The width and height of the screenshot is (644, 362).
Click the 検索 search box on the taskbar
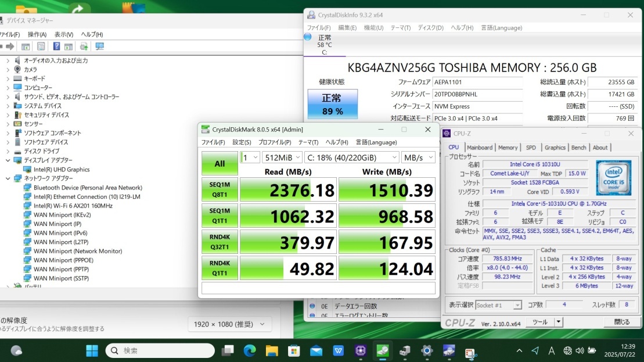click(160, 350)
